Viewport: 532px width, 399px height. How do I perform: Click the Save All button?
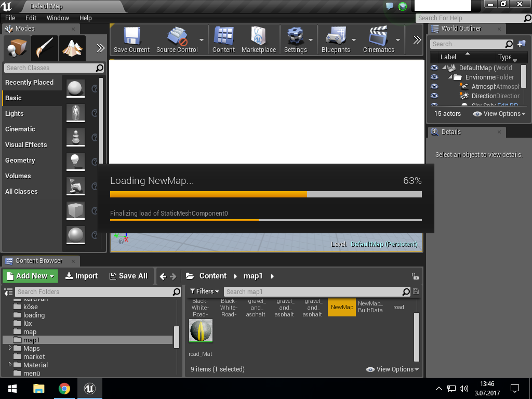click(129, 276)
